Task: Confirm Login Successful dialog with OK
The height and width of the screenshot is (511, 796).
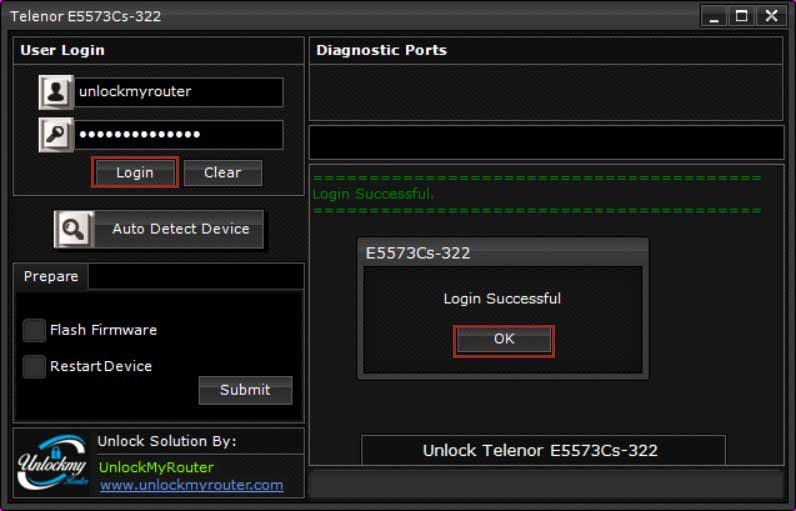Action: pyautogui.click(x=504, y=339)
